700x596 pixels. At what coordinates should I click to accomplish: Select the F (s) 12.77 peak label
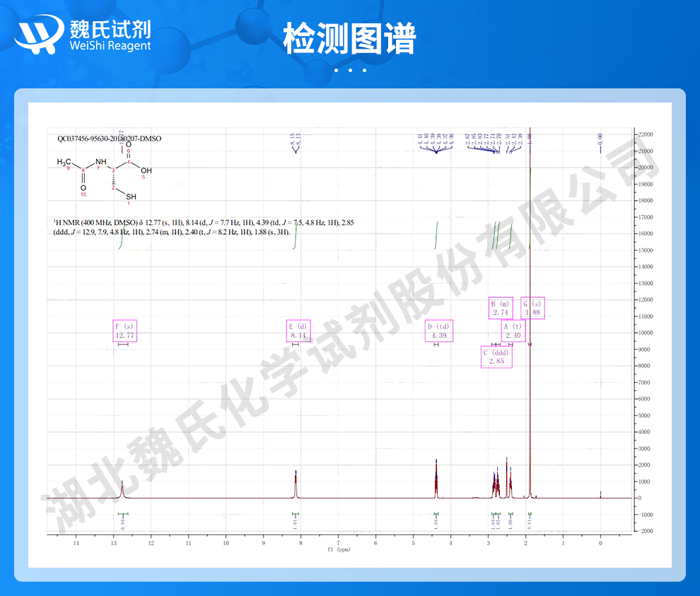pos(124,331)
